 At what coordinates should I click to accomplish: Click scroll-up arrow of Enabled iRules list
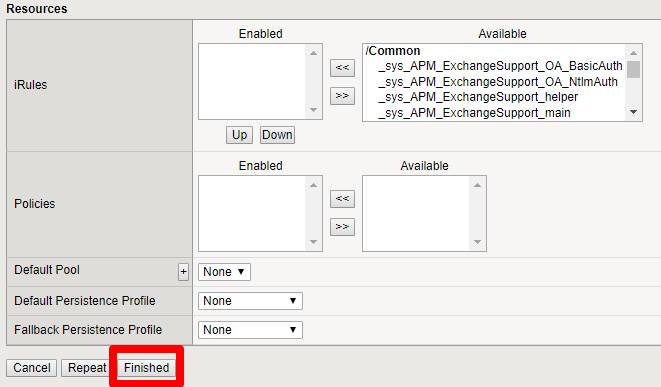pyautogui.click(x=313, y=53)
